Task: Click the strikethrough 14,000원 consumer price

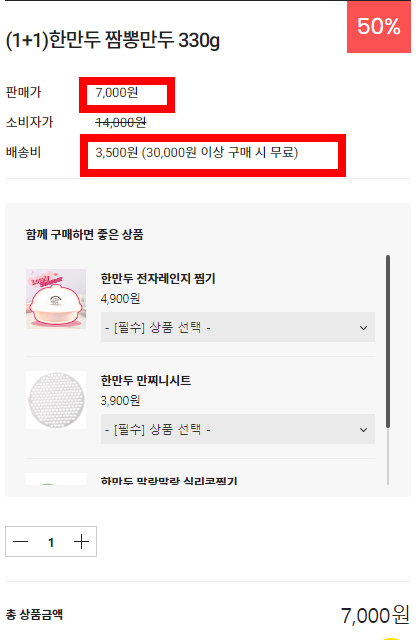Action: click(x=121, y=122)
